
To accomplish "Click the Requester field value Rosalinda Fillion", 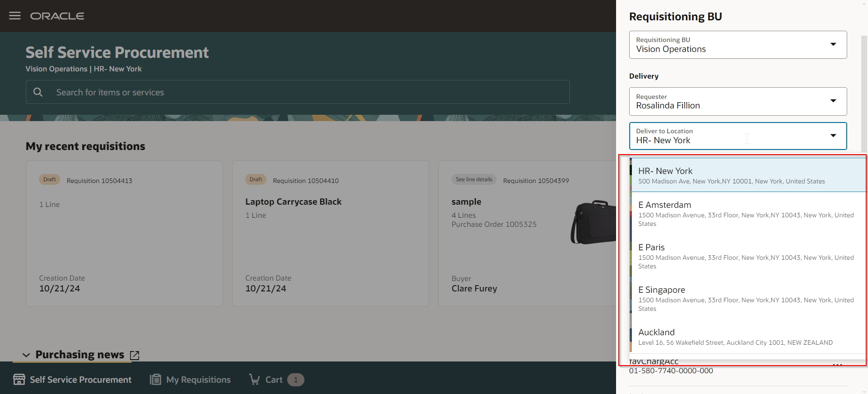I will point(668,106).
